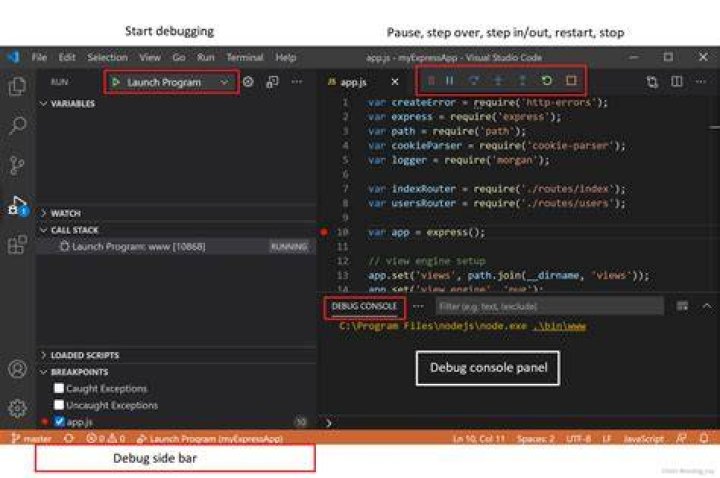This screenshot has height=478, width=720.
Task: Open the View menu
Action: coord(150,57)
